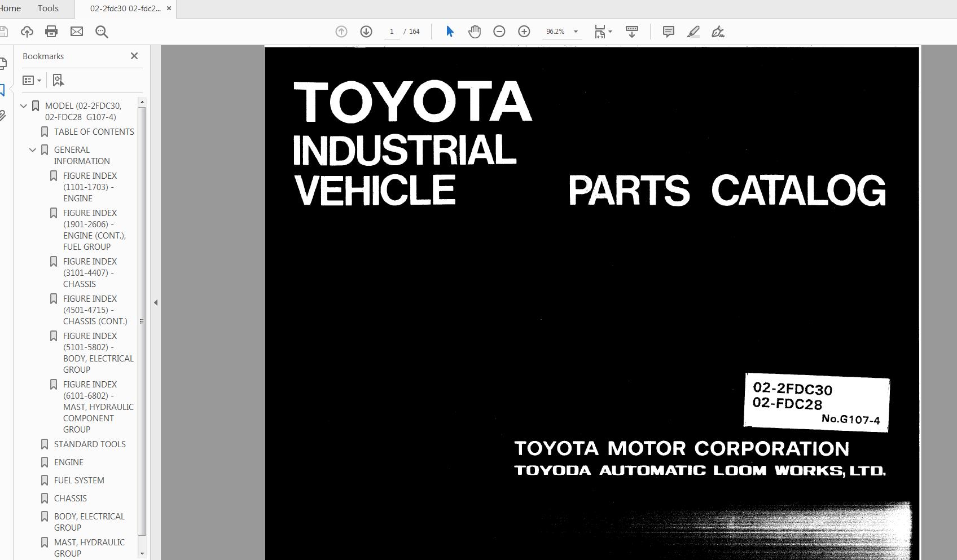Image resolution: width=957 pixels, height=560 pixels.
Task: Click bookmarks panel scroll down arrow
Action: tap(142, 553)
